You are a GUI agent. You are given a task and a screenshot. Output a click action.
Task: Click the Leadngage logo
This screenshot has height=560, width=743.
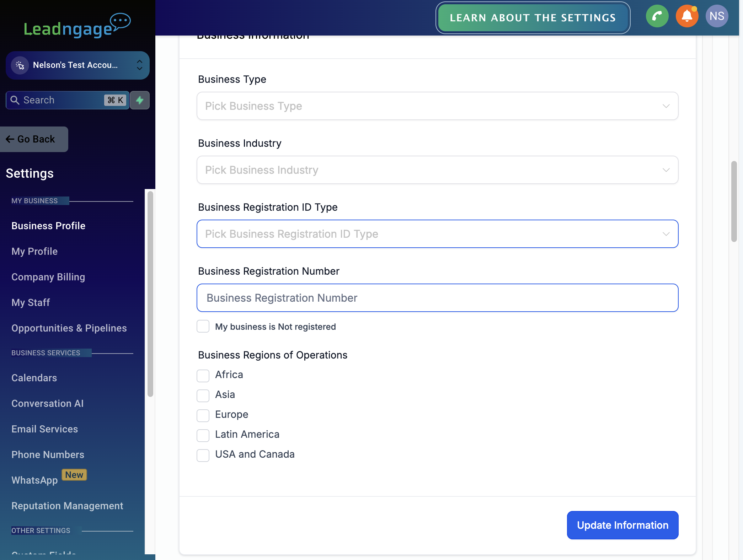click(x=77, y=26)
